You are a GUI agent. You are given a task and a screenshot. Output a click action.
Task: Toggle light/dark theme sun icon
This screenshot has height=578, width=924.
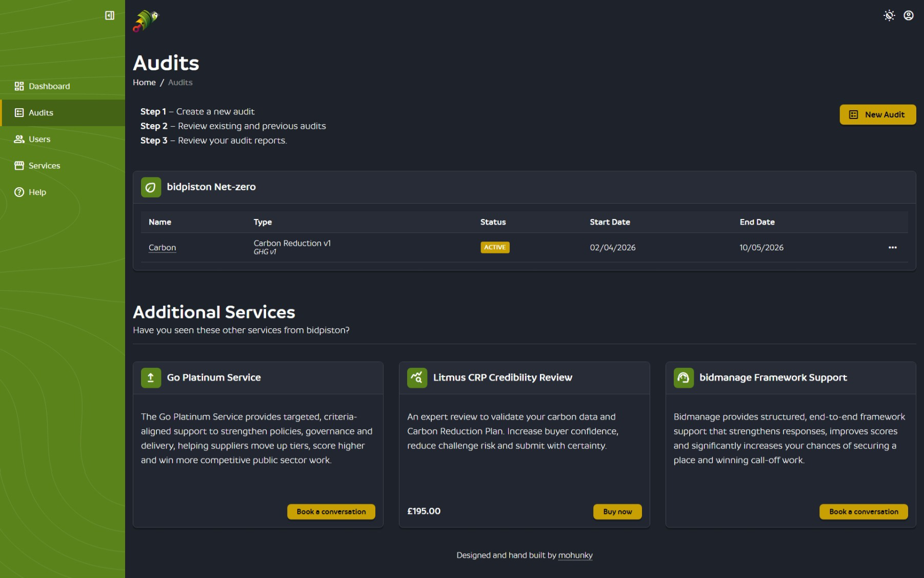[x=889, y=15]
